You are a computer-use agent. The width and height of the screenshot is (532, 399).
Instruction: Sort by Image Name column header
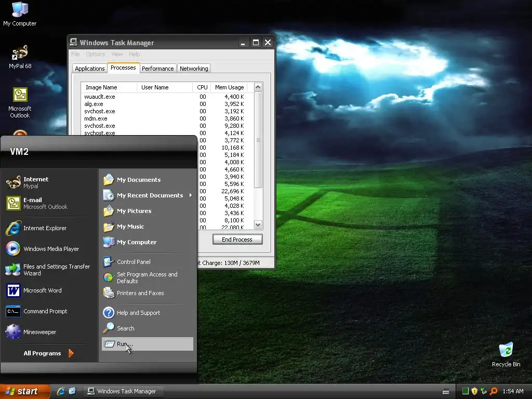109,87
